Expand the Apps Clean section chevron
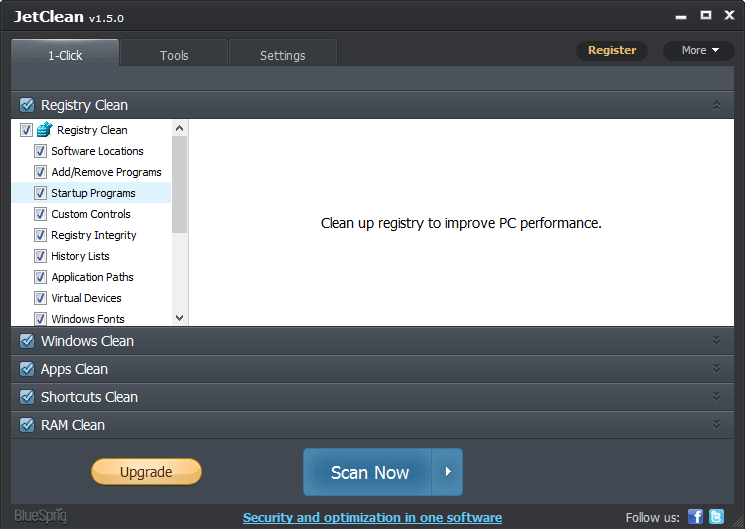The height and width of the screenshot is (529, 745). [716, 369]
